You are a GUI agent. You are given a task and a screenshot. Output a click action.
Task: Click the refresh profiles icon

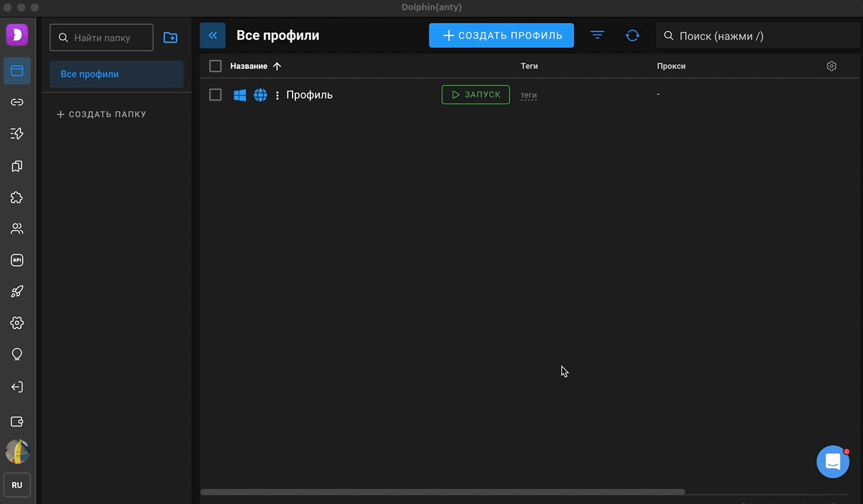point(633,35)
